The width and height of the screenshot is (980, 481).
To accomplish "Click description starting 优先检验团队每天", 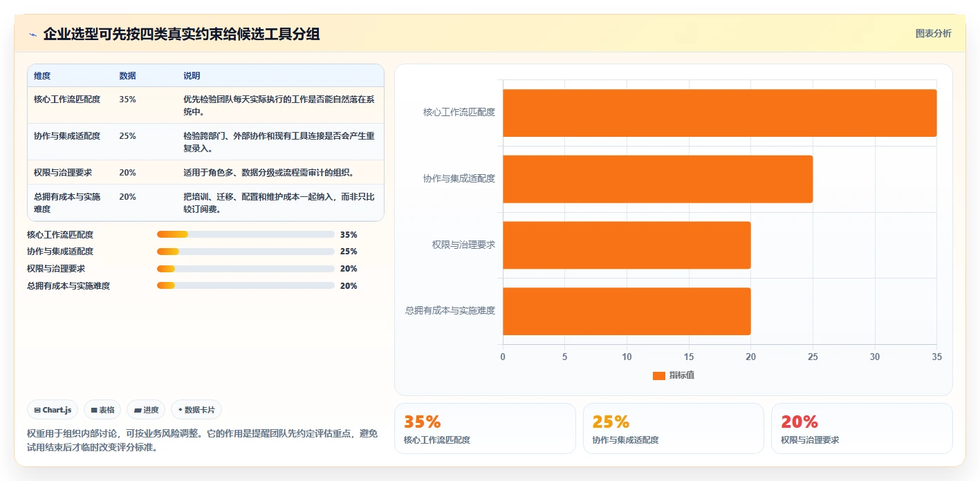I will coord(279,105).
